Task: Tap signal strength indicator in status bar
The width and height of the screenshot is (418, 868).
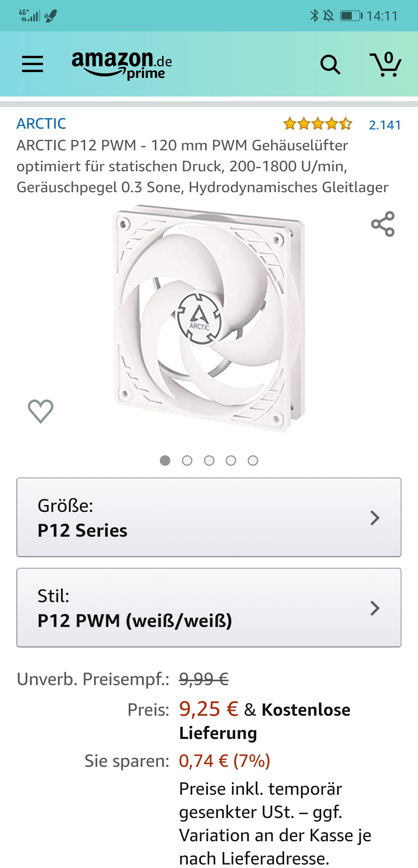Action: click(x=30, y=15)
